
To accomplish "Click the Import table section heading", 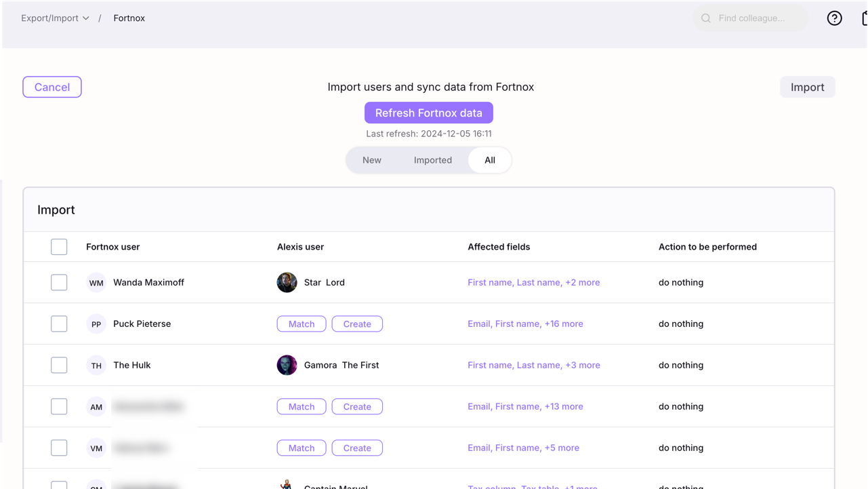I will coord(56,210).
